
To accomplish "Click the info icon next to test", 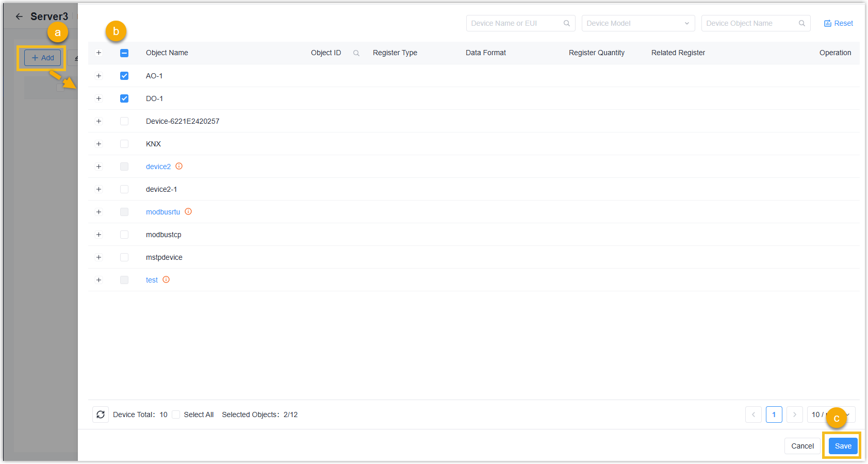I will 166,279.
